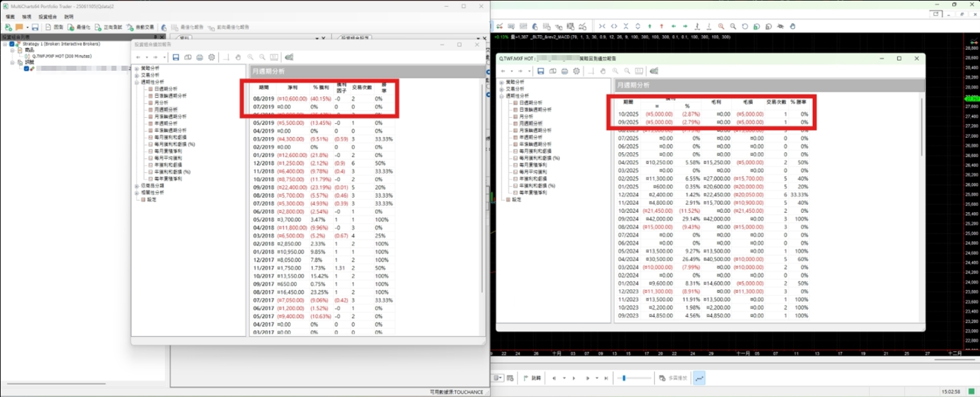The width and height of the screenshot is (980, 397).
Task: Click print icon in right strategy report toolbar
Action: [x=565, y=71]
